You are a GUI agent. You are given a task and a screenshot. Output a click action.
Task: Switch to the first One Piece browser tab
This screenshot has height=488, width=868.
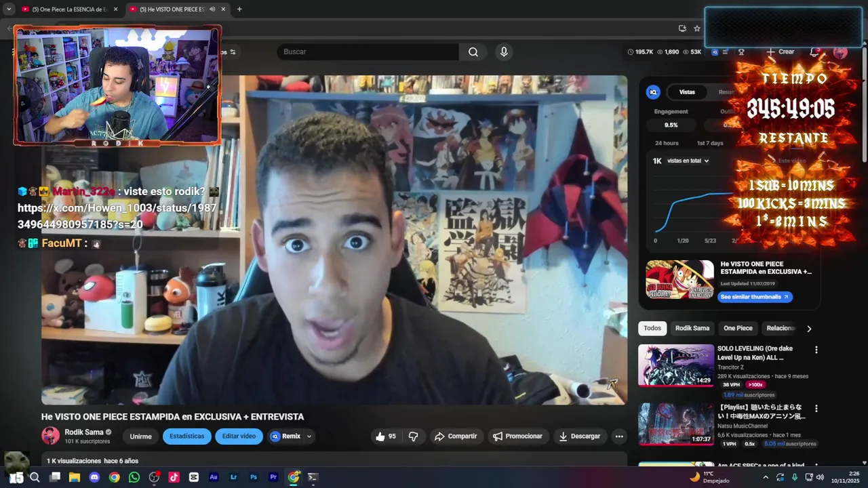coord(65,9)
